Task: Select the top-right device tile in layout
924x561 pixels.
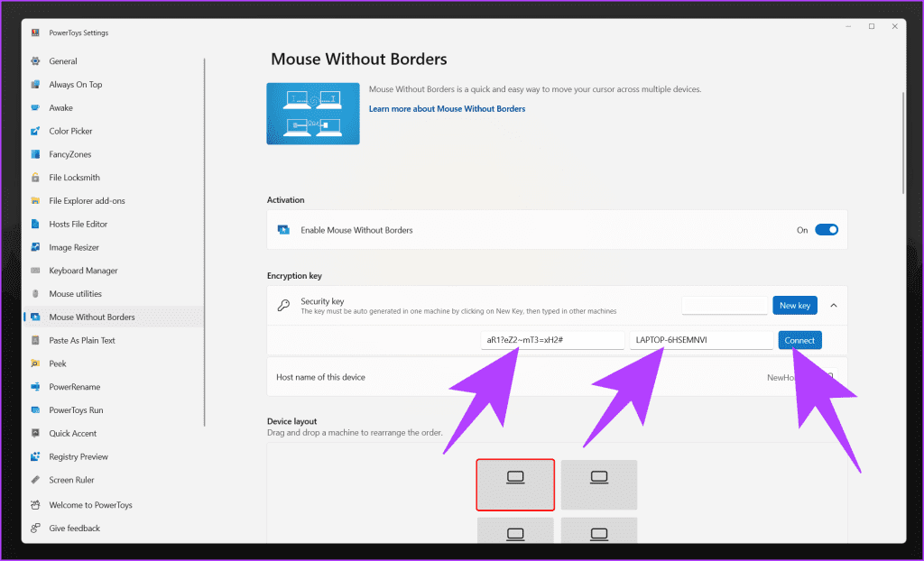Action: click(x=599, y=484)
